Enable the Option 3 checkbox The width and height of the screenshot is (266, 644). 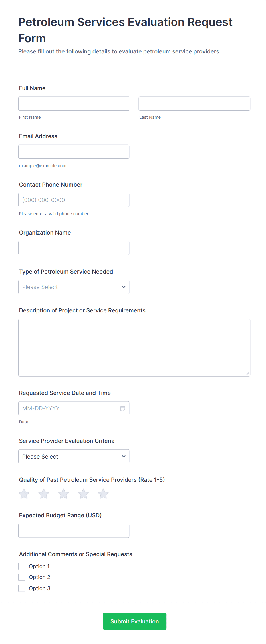point(22,588)
